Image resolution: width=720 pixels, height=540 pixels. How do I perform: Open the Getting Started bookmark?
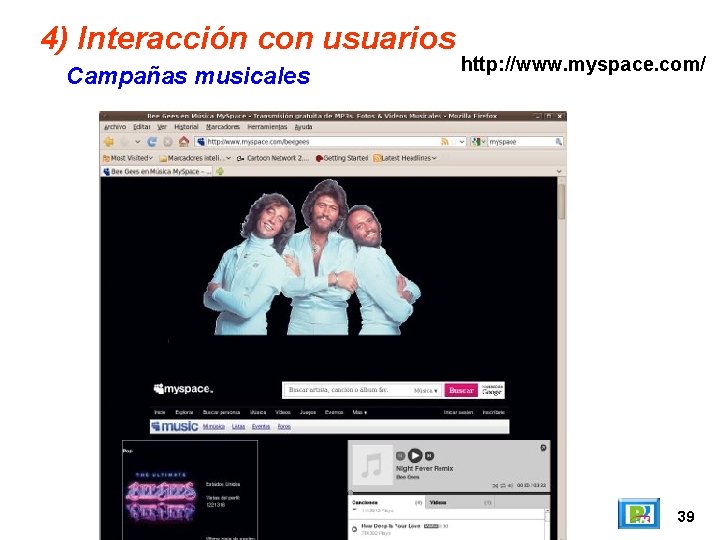point(342,158)
